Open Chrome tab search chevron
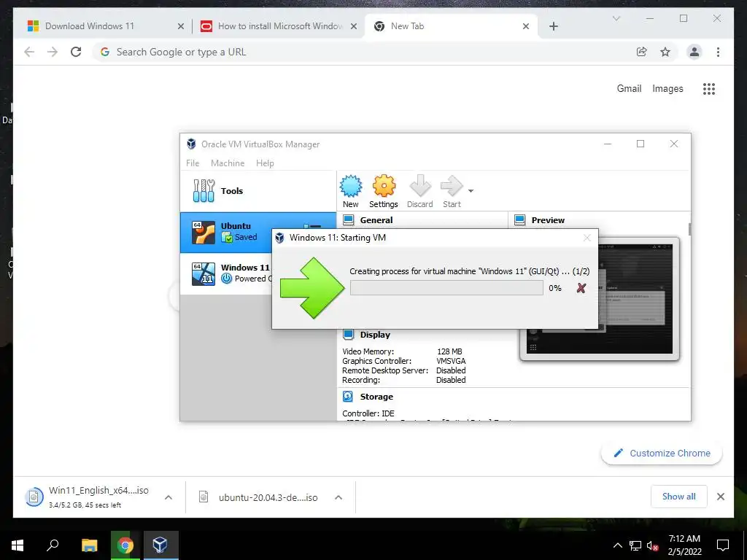The height and width of the screenshot is (560, 747). (616, 18)
